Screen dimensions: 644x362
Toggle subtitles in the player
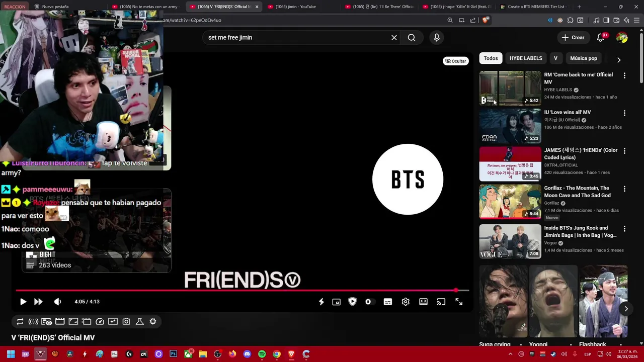pos(388,302)
